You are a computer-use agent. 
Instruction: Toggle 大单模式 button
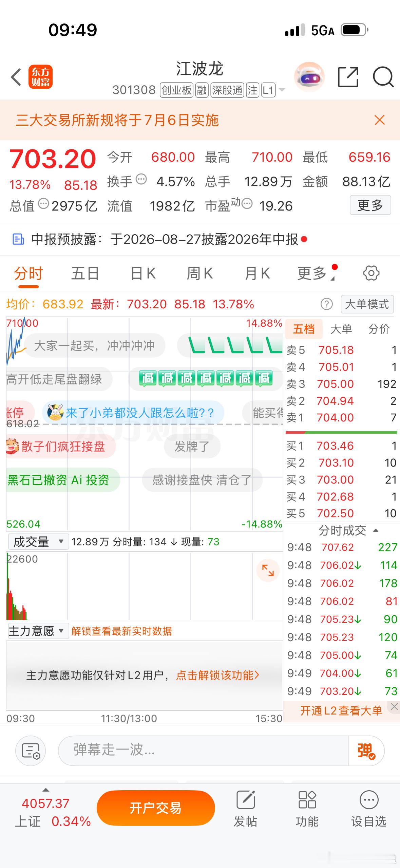[367, 304]
